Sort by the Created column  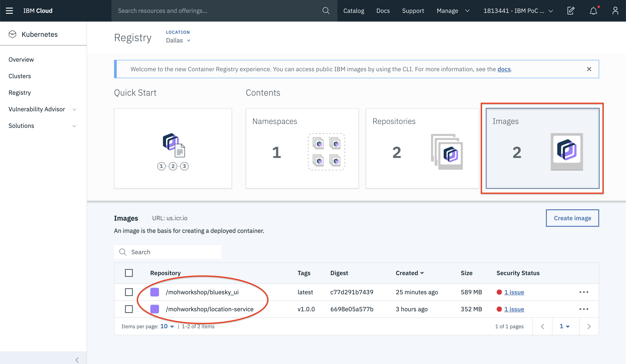410,273
